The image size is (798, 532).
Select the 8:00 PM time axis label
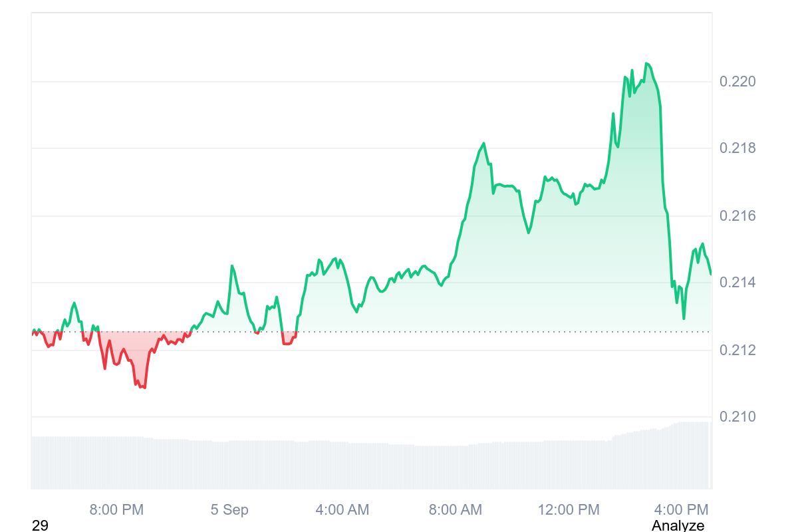tap(116, 510)
